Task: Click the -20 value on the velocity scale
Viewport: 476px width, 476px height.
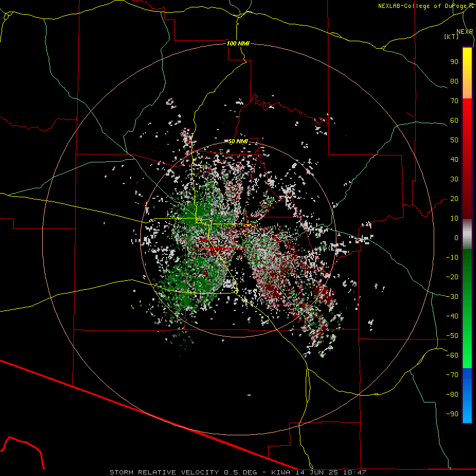Action: pyautogui.click(x=452, y=277)
